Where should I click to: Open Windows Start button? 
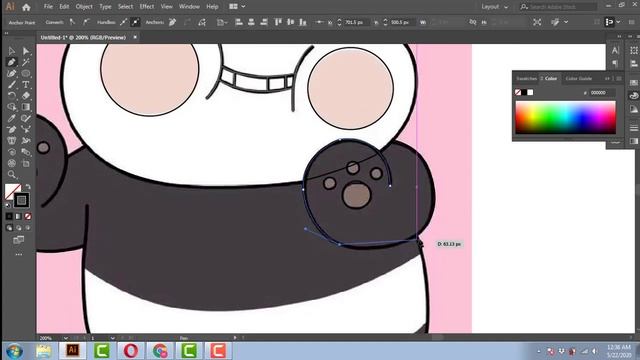(15, 351)
